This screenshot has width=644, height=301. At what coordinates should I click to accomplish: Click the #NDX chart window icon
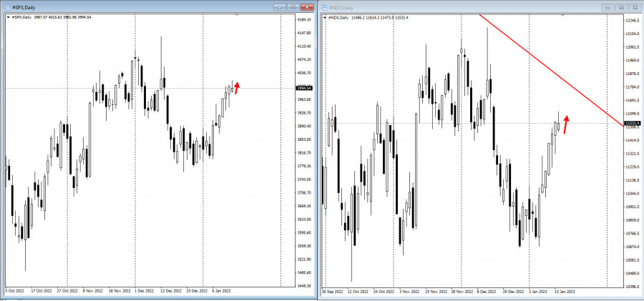pyautogui.click(x=324, y=6)
